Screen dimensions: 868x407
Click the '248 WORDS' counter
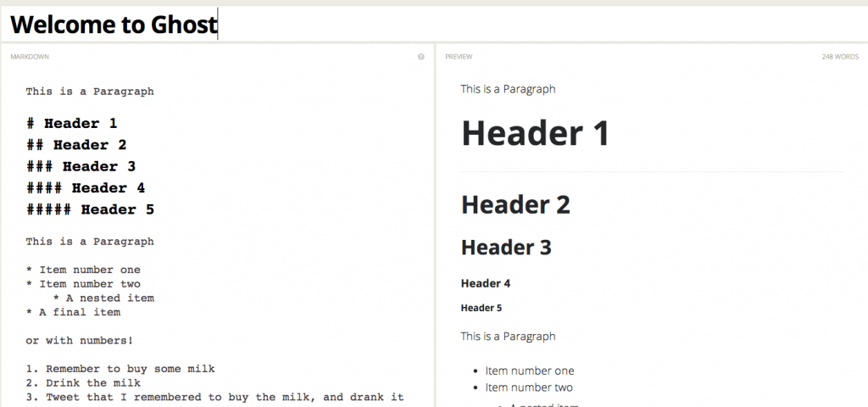pos(840,57)
